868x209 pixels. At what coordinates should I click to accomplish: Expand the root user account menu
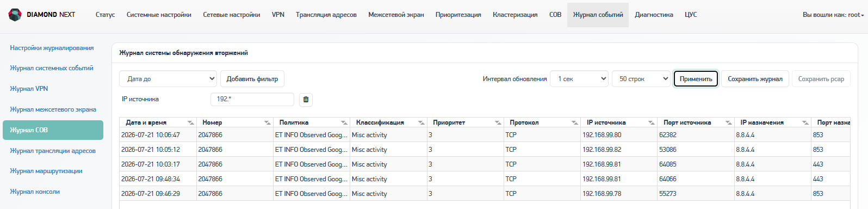pyautogui.click(x=833, y=15)
